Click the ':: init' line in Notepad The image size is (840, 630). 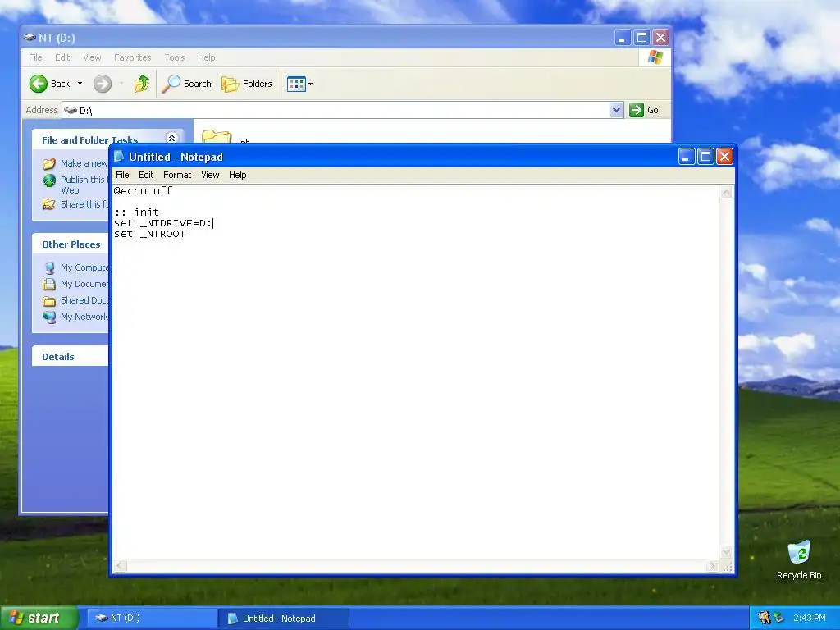click(137, 212)
